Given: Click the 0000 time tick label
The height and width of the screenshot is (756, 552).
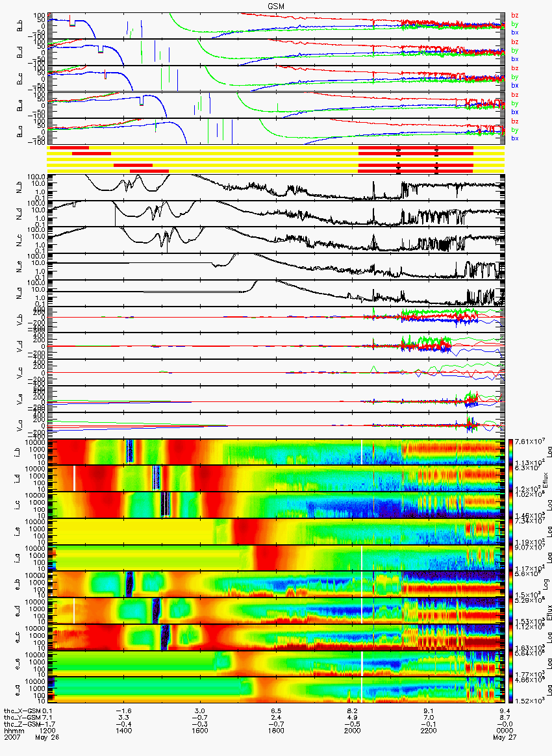Looking at the screenshot, I should click(x=505, y=731).
